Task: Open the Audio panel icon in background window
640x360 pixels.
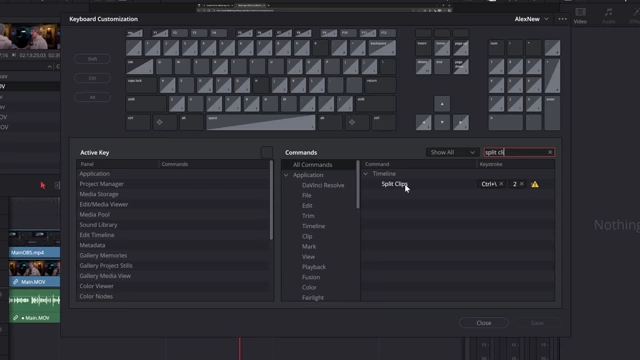Action: (x=609, y=16)
